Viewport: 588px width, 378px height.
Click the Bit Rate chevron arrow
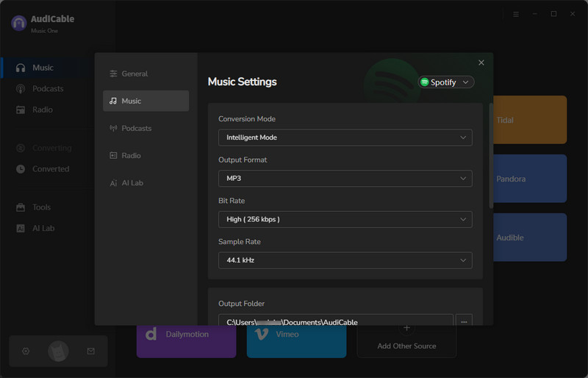coord(463,219)
